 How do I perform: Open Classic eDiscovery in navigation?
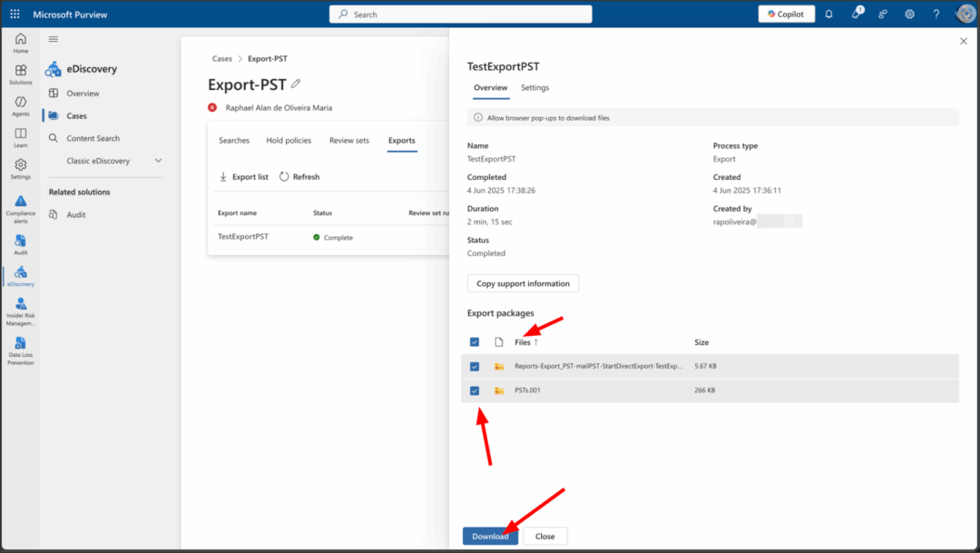98,161
